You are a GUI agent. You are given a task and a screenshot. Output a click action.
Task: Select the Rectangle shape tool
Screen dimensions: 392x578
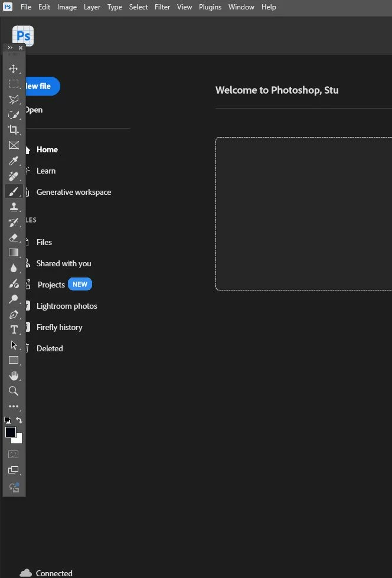pos(14,360)
